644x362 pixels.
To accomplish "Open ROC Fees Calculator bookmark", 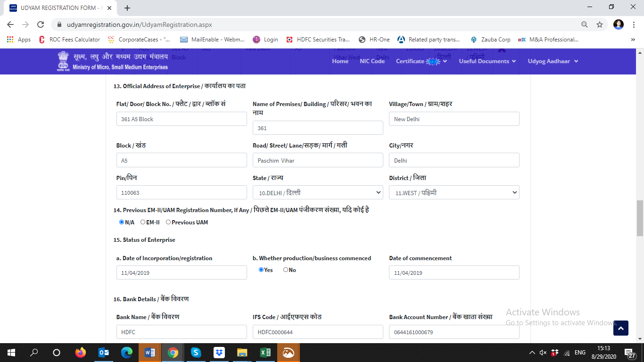I will pyautogui.click(x=70, y=40).
